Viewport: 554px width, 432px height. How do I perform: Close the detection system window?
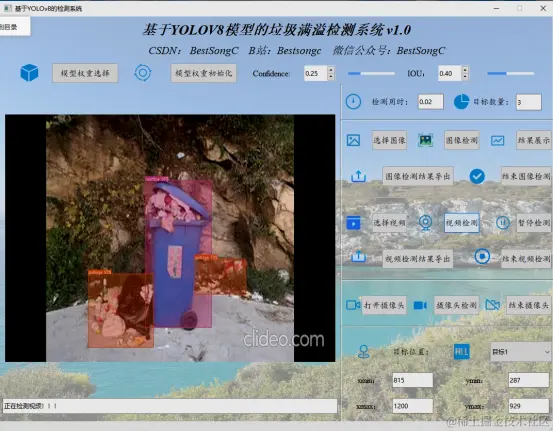point(543,8)
